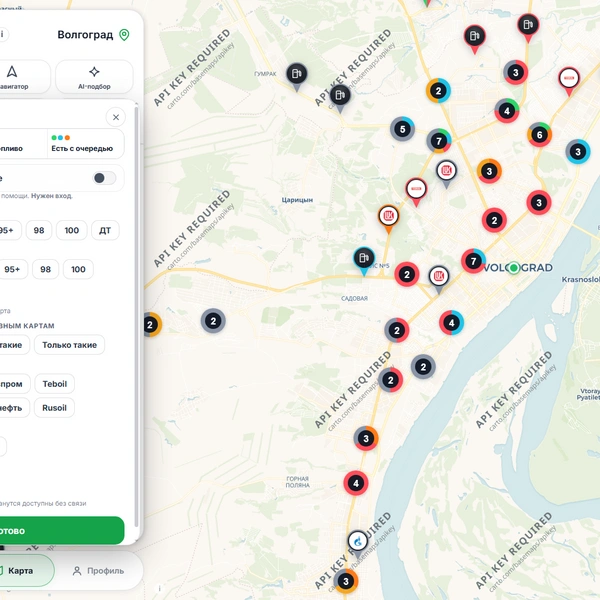Open the 7 cluster beside the VOLGOGRAD label

pos(473,261)
